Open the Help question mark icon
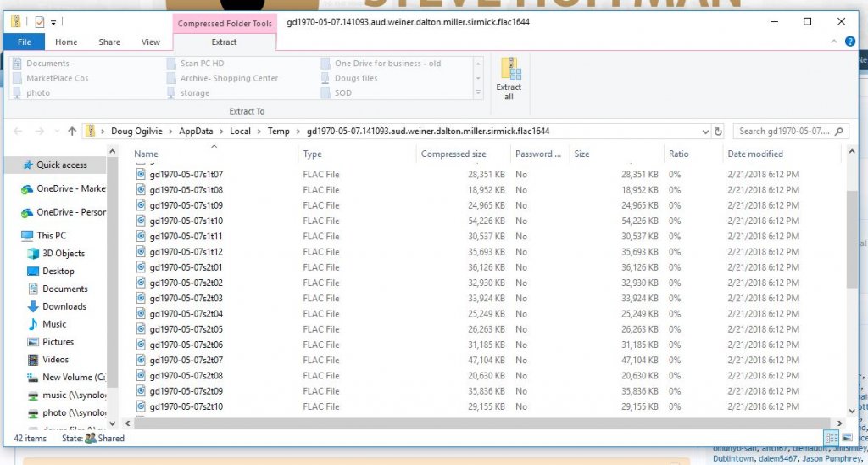 (849, 42)
